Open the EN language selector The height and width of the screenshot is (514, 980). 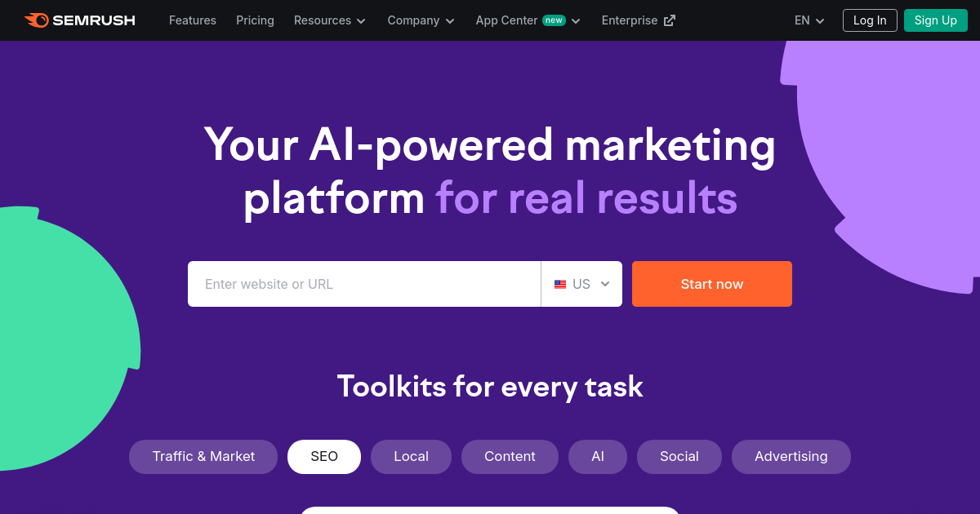pyautogui.click(x=809, y=20)
